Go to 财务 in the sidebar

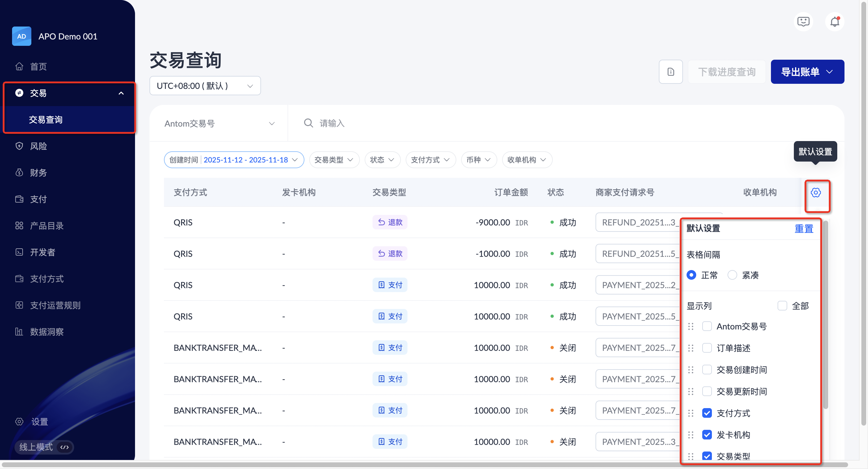[38, 172]
